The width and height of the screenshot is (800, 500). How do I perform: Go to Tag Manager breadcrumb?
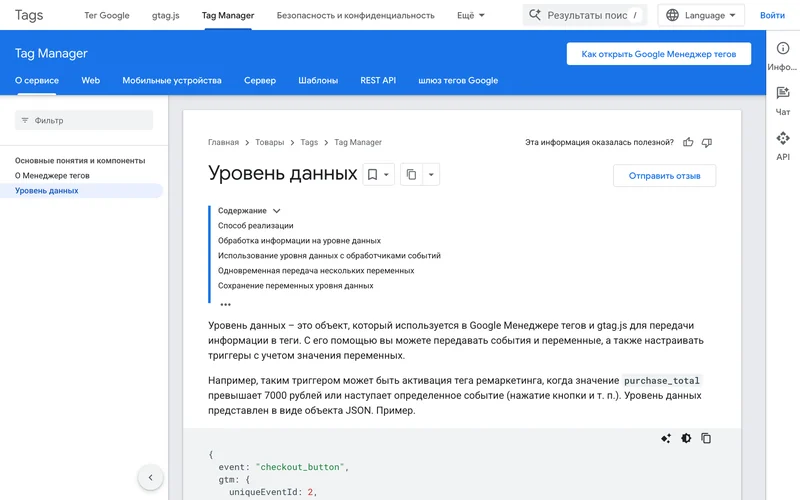[358, 142]
